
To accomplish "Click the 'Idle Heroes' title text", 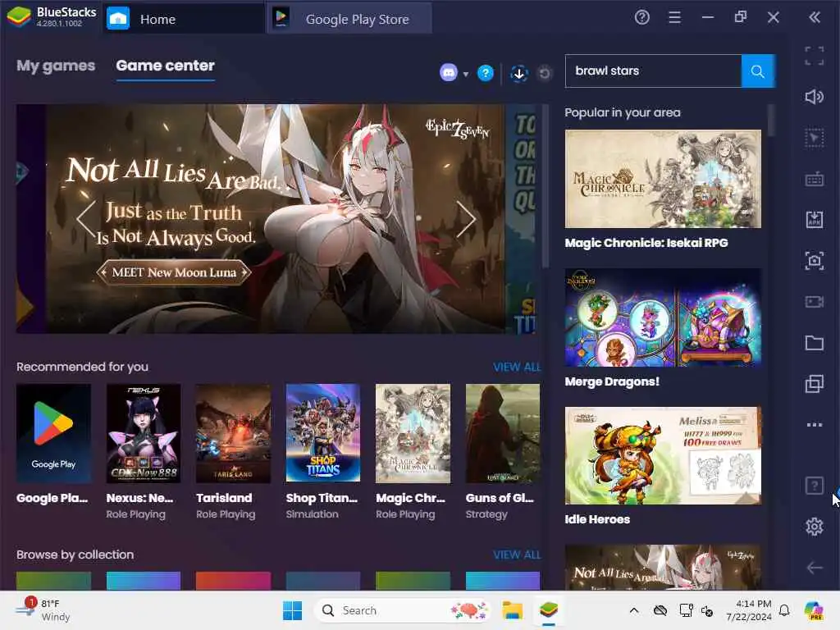I will pyautogui.click(x=597, y=519).
